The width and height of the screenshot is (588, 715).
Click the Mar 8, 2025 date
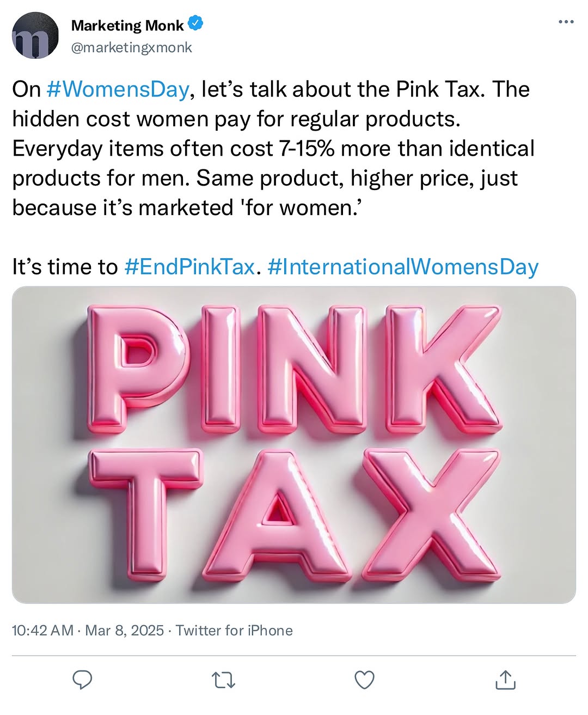pos(125,631)
